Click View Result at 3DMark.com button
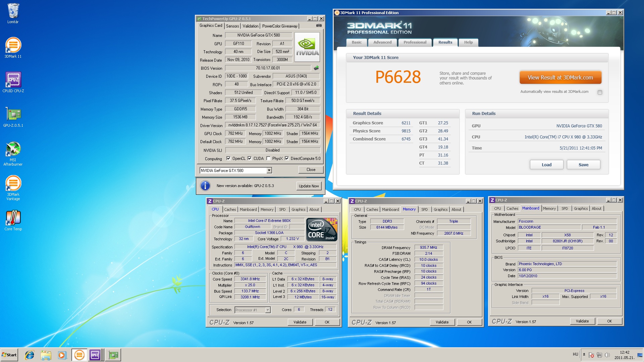 click(x=560, y=77)
